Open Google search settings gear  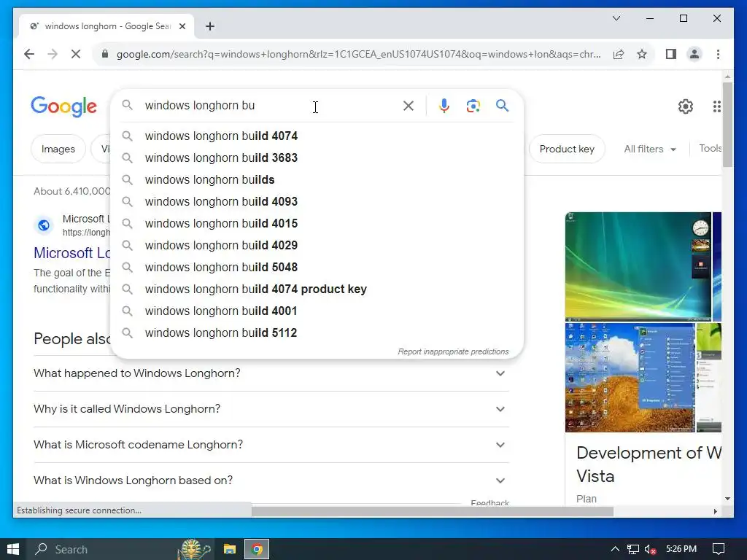686,106
